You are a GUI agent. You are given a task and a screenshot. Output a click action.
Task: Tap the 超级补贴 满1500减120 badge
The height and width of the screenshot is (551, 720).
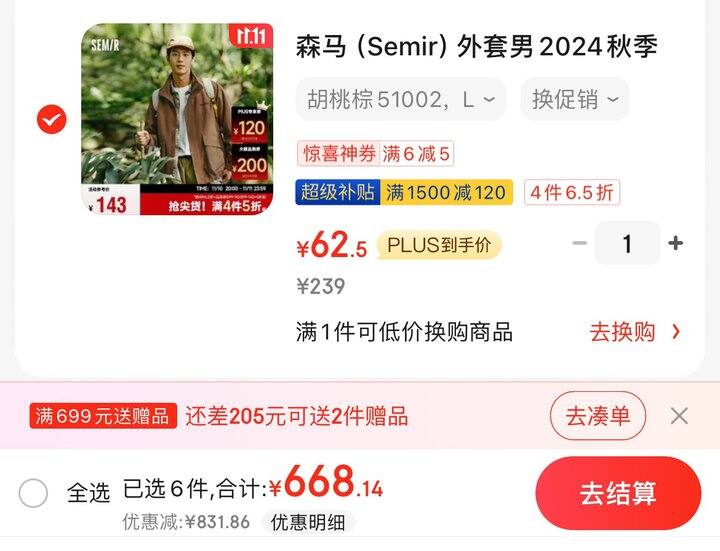(404, 192)
